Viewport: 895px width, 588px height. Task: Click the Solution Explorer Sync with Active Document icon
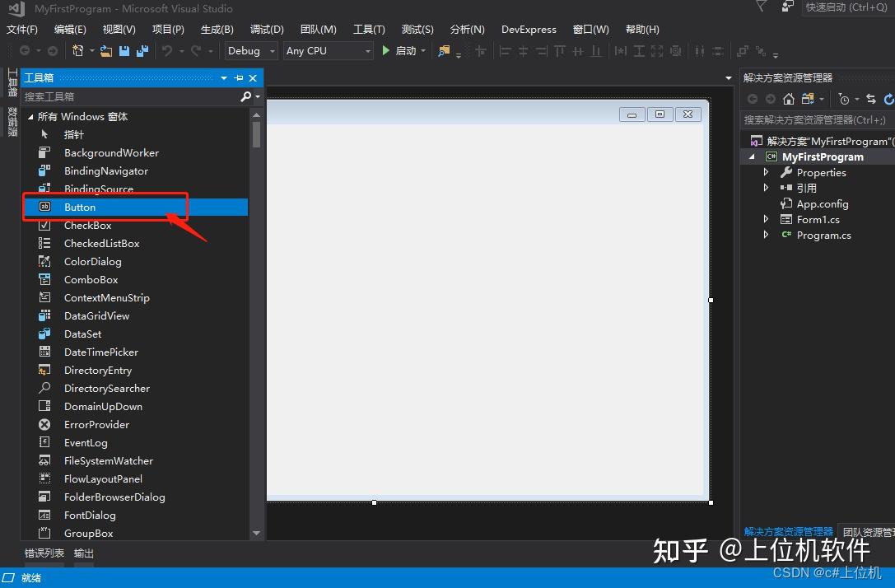click(x=871, y=100)
